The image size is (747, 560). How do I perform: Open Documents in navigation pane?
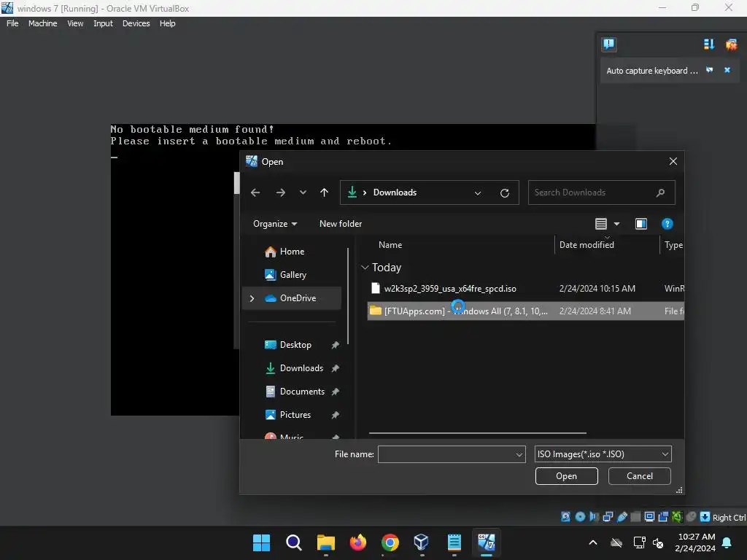[302, 392]
